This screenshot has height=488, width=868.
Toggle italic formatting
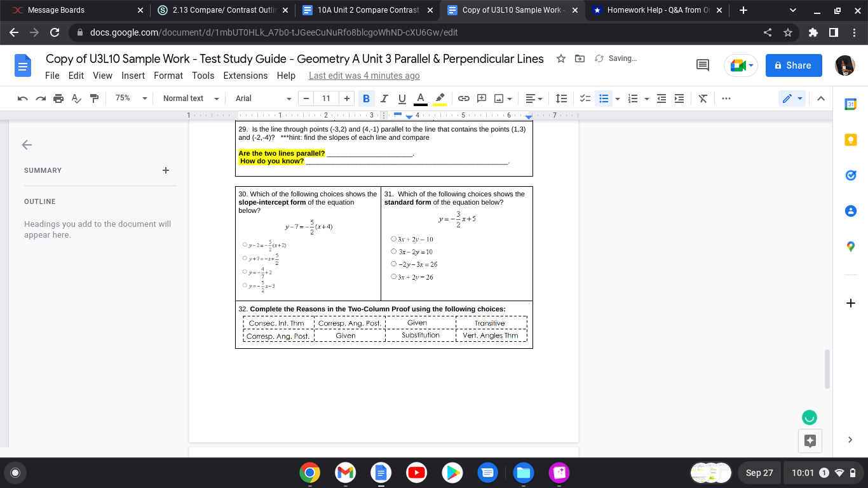point(383,98)
